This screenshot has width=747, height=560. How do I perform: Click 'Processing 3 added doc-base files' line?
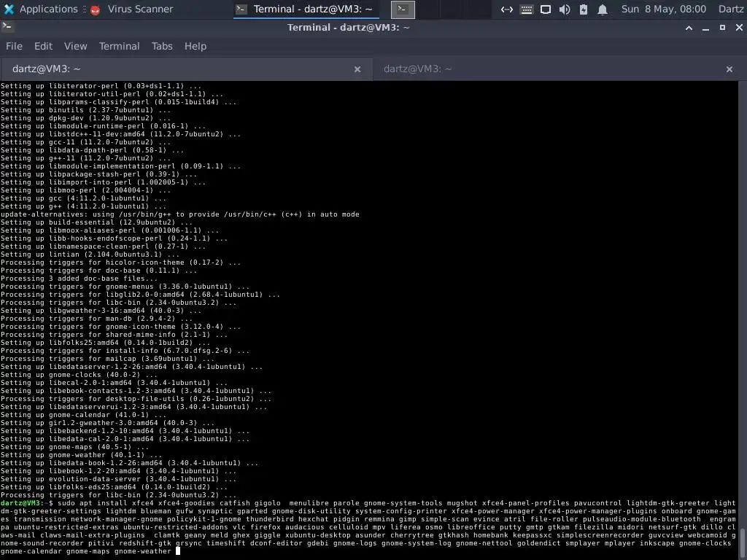pos(79,279)
